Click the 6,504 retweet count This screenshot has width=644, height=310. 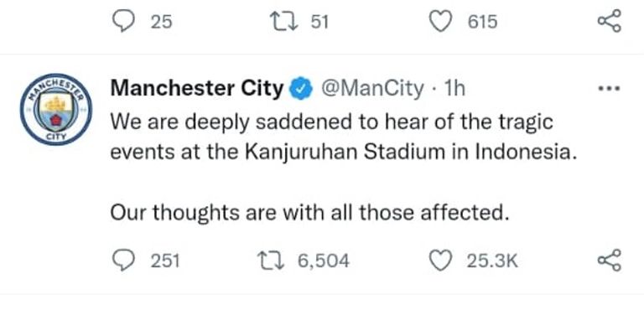324,261
